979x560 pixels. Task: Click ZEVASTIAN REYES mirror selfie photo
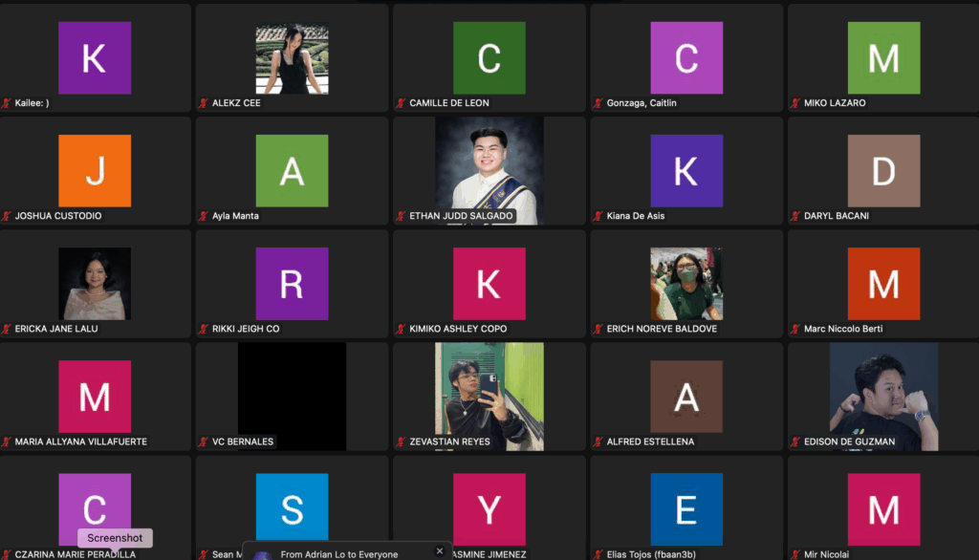click(489, 396)
